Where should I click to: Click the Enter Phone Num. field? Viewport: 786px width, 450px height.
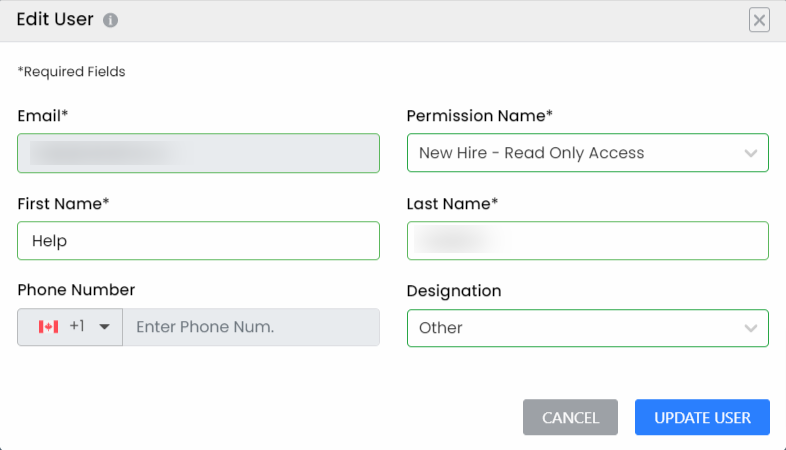click(251, 327)
